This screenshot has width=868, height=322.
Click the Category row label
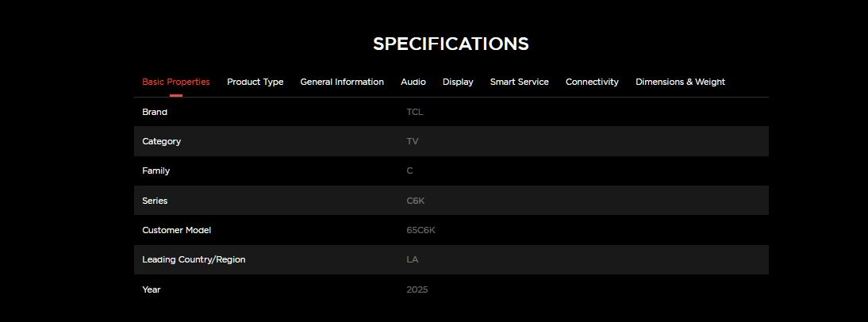[161, 141]
